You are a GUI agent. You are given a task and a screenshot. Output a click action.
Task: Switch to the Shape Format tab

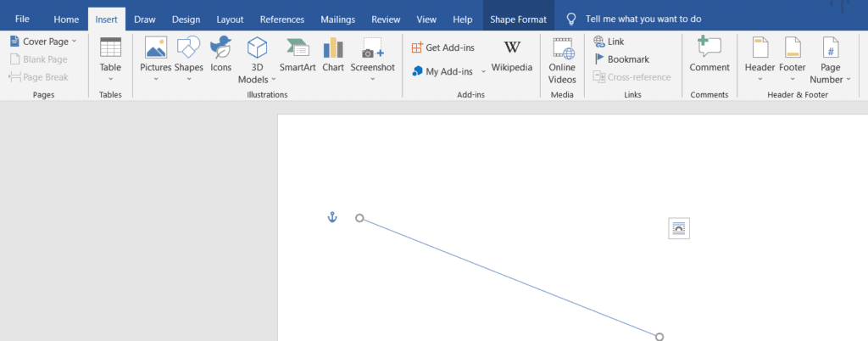pyautogui.click(x=518, y=19)
